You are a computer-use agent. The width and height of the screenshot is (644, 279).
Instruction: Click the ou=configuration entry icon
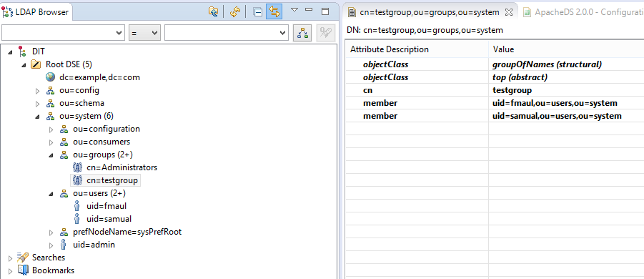click(x=64, y=129)
